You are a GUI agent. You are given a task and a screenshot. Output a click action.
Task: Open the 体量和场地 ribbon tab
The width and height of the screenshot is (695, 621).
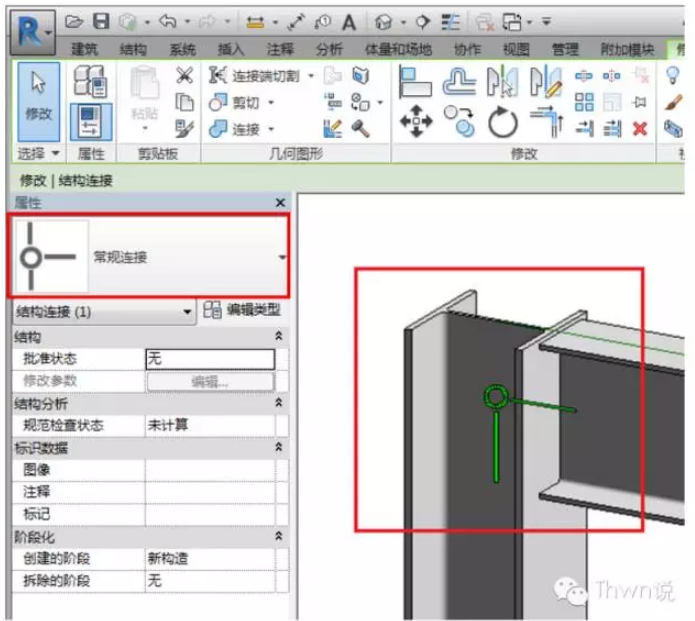pyautogui.click(x=398, y=49)
